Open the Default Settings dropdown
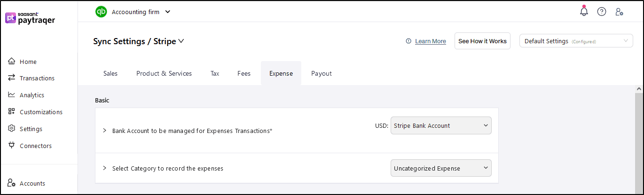 click(577, 41)
